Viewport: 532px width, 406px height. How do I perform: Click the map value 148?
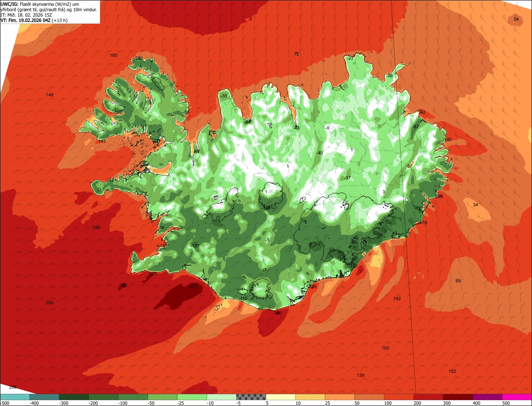click(49, 95)
